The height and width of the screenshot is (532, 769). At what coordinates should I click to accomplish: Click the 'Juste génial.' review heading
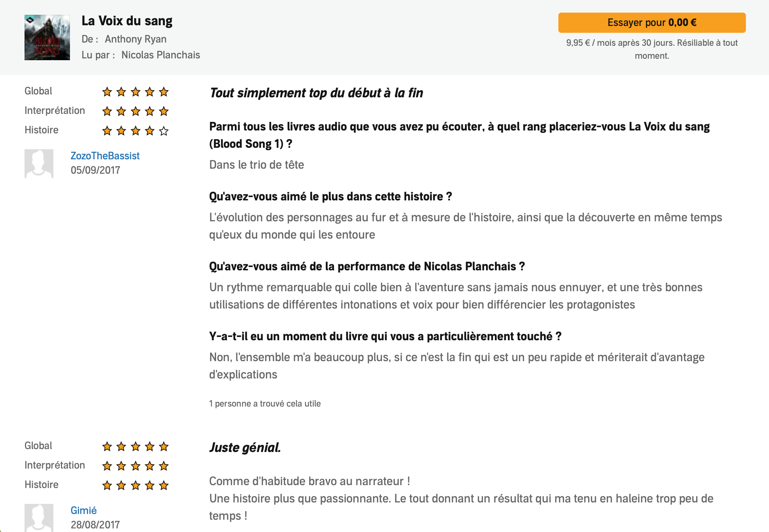click(245, 448)
